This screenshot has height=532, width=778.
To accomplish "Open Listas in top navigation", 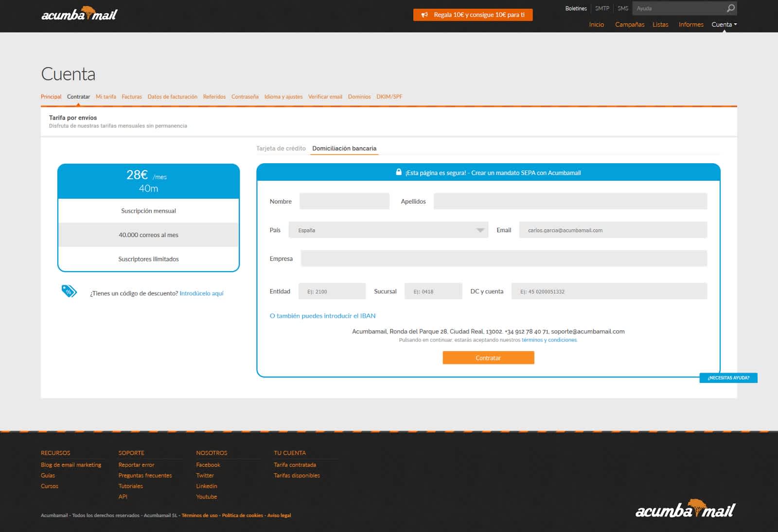I will click(660, 24).
